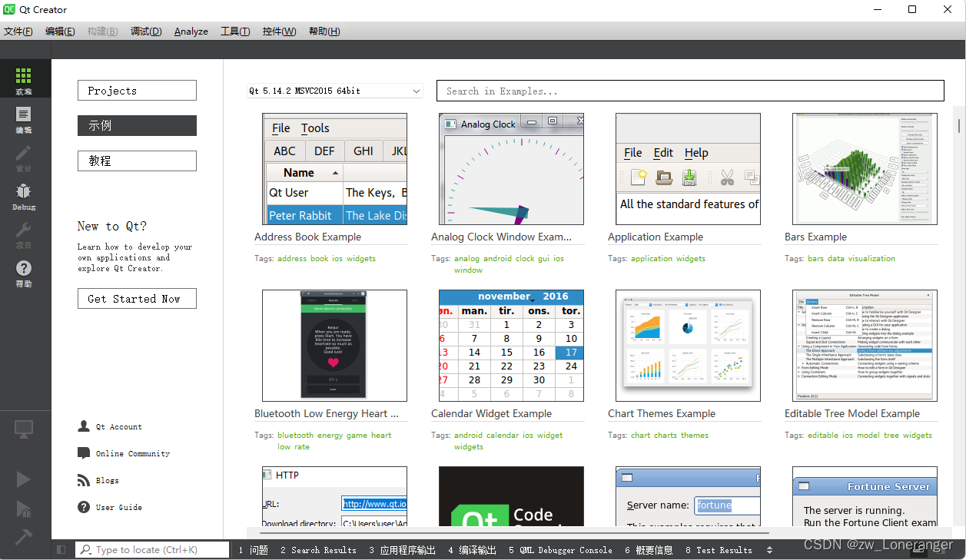Viewport: 966px width, 560px height.
Task: Open Edit mode icon in sidebar
Action: pyautogui.click(x=24, y=115)
